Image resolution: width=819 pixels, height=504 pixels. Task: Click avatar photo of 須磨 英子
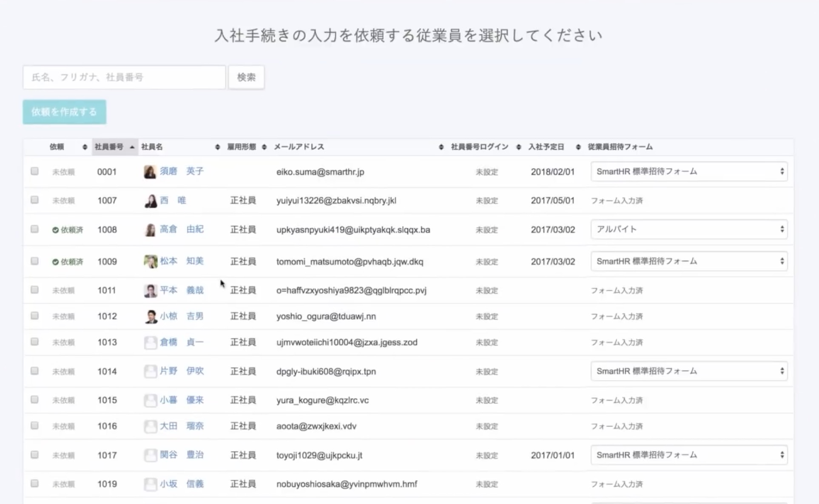tap(150, 172)
